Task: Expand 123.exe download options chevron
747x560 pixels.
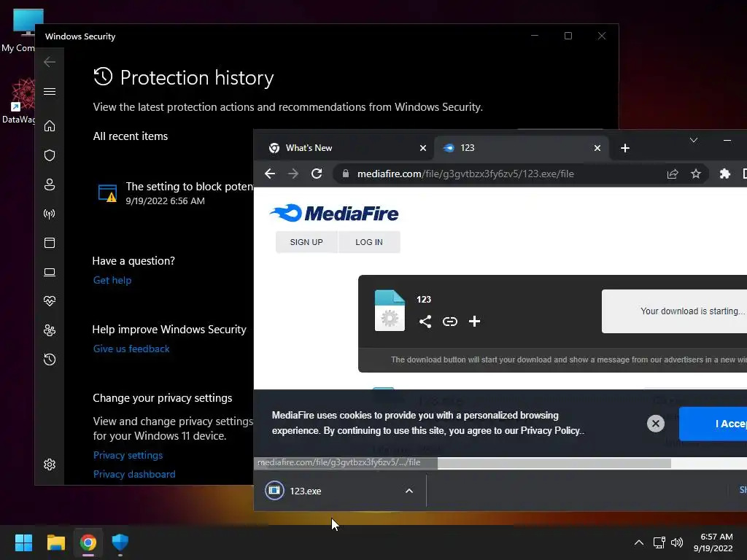Action: click(409, 491)
